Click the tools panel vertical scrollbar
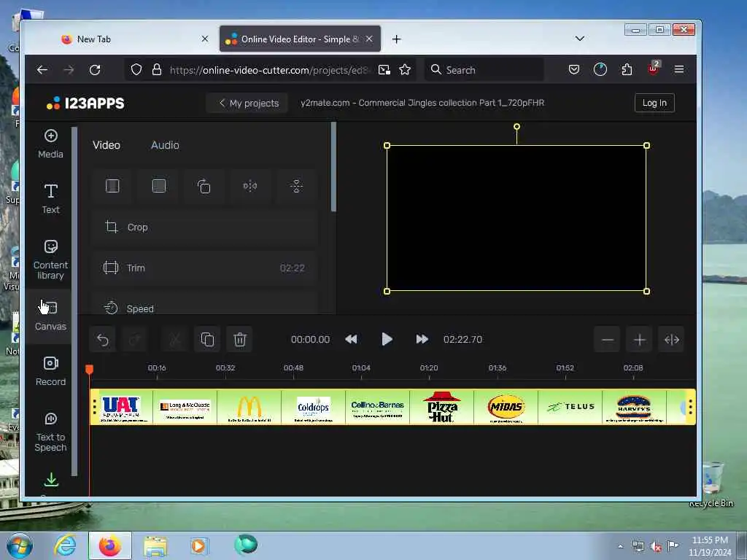This screenshot has width=747, height=560. tap(333, 167)
